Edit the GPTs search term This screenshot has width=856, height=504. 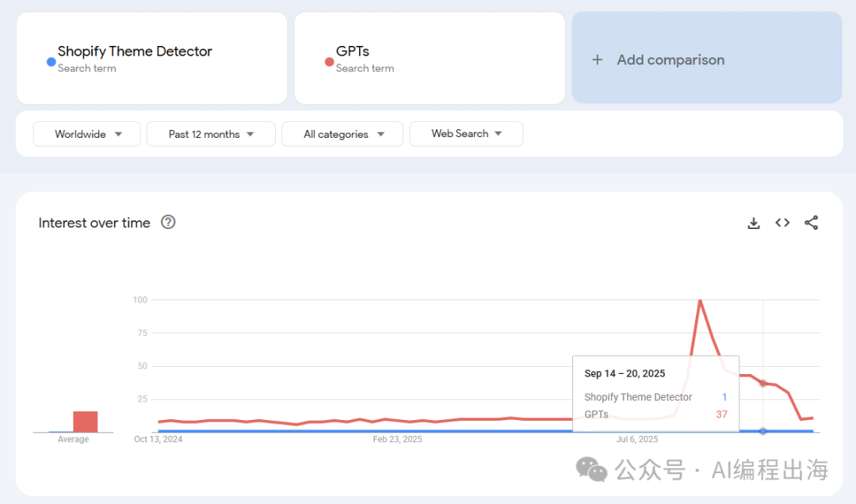click(353, 52)
